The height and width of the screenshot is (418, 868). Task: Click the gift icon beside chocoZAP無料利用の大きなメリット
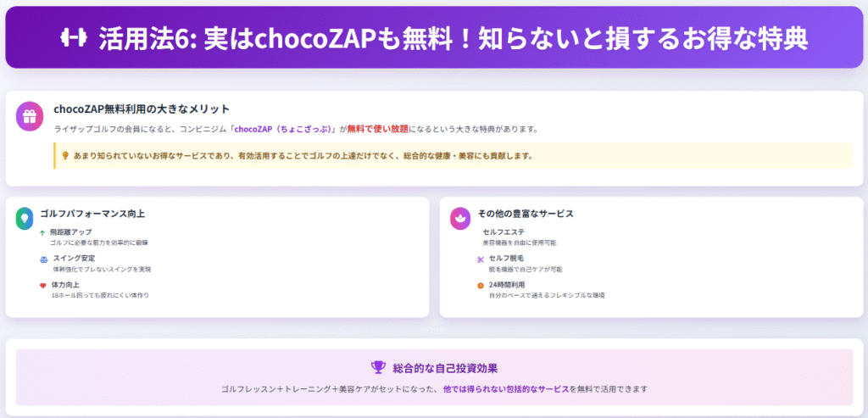pyautogui.click(x=30, y=116)
